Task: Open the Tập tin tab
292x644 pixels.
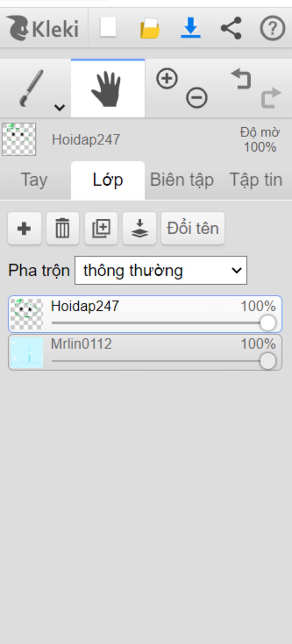Action: pyautogui.click(x=256, y=180)
